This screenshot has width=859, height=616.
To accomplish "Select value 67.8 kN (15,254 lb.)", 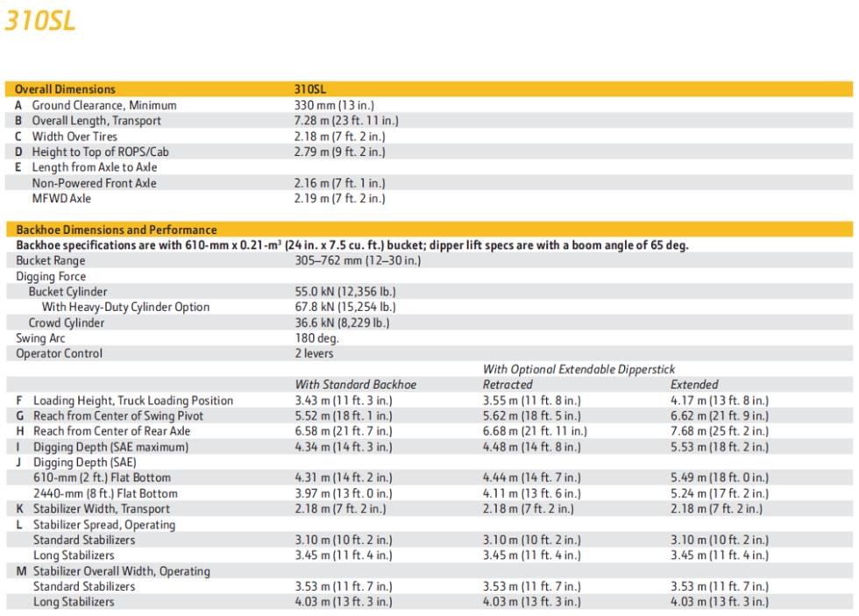I will 345,307.
